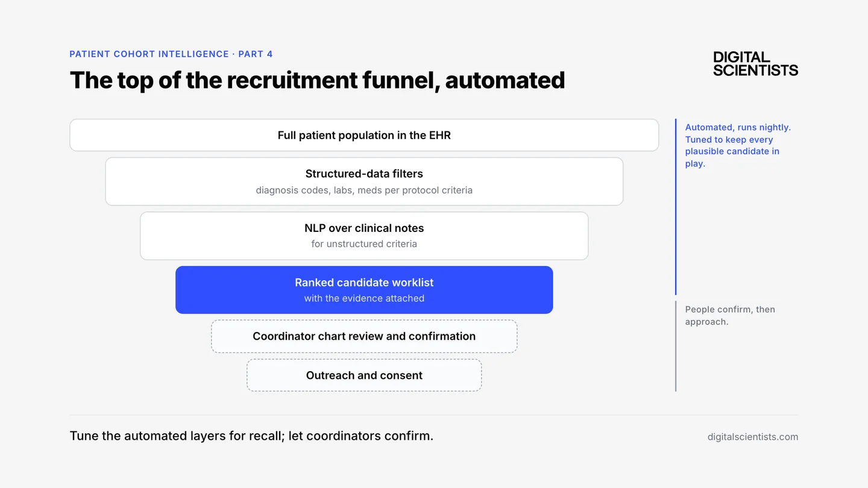Open the digitalscientists.com link
This screenshot has height=488, width=868.
(x=753, y=437)
